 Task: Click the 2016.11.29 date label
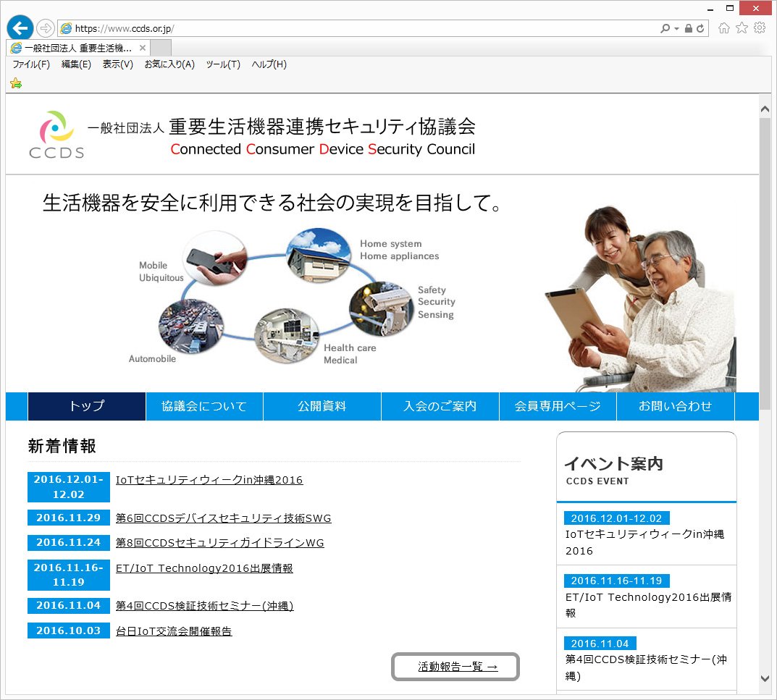pyautogui.click(x=68, y=518)
